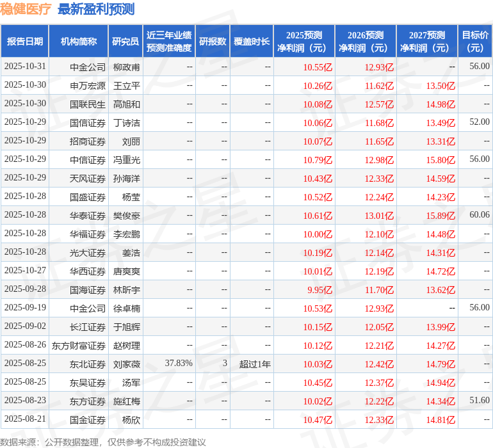Open the 国金证券 institution entry
This screenshot has width=493, height=448.
pos(88,420)
